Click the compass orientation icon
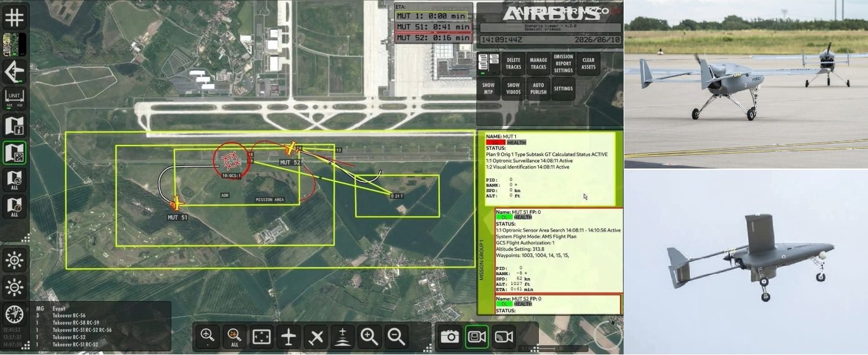This screenshot has height=355, width=868. [x=14, y=314]
